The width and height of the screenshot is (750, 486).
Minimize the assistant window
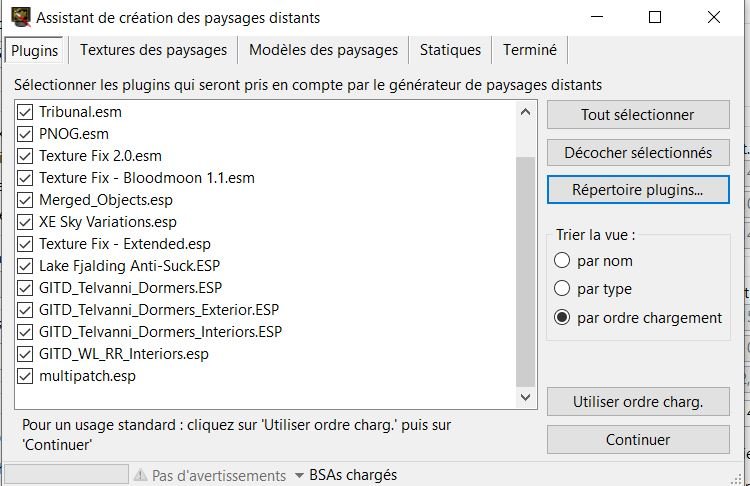click(597, 17)
